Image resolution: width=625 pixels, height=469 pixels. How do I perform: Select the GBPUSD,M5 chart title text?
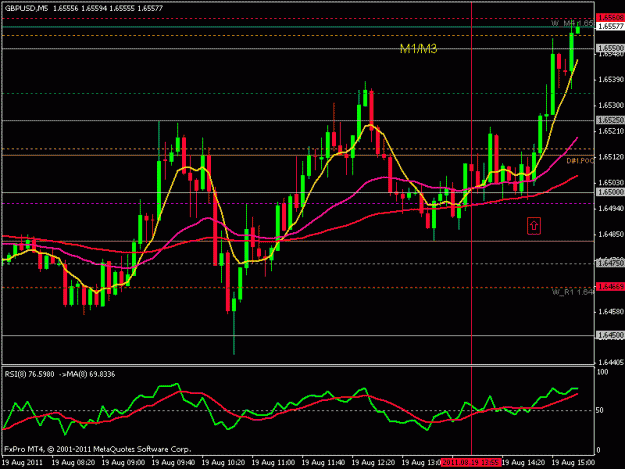26,8
